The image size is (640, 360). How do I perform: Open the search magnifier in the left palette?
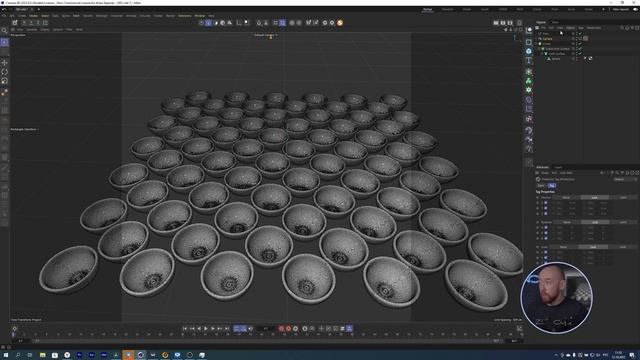pyautogui.click(x=4, y=31)
